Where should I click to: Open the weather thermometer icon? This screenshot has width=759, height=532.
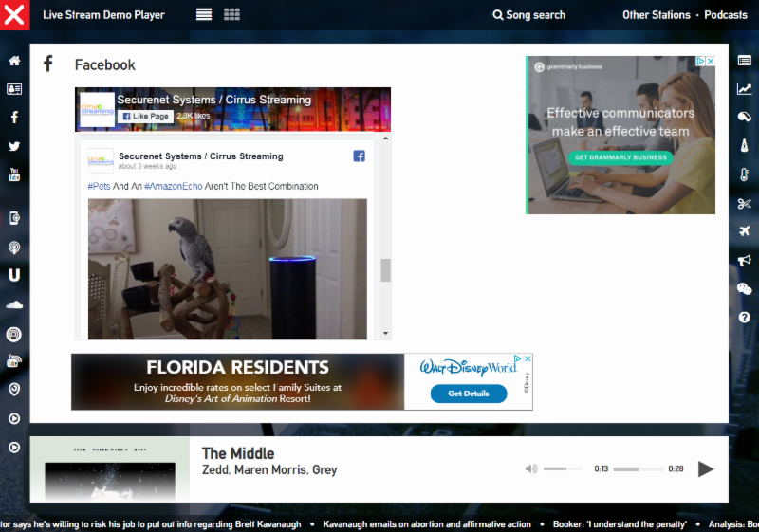click(745, 174)
